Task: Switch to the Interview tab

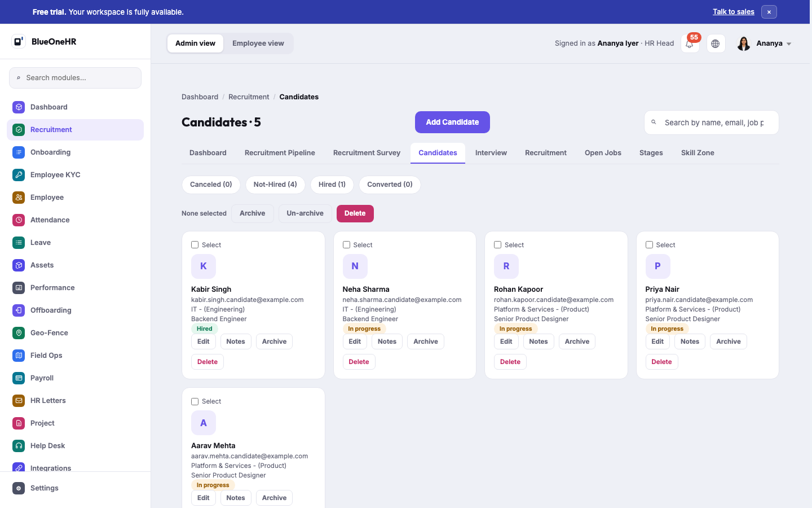Action: pyautogui.click(x=491, y=153)
